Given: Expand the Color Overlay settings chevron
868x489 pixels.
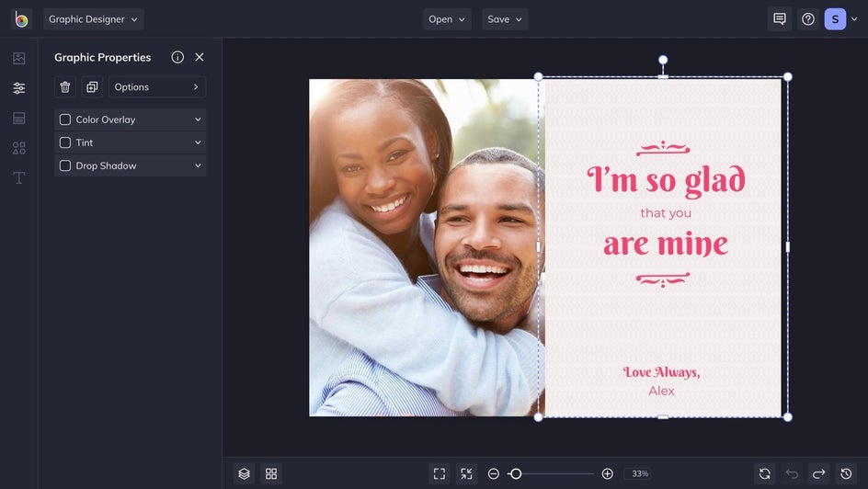Looking at the screenshot, I should [198, 119].
